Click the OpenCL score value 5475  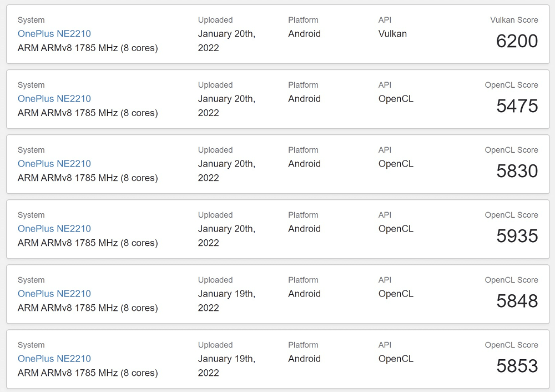517,106
